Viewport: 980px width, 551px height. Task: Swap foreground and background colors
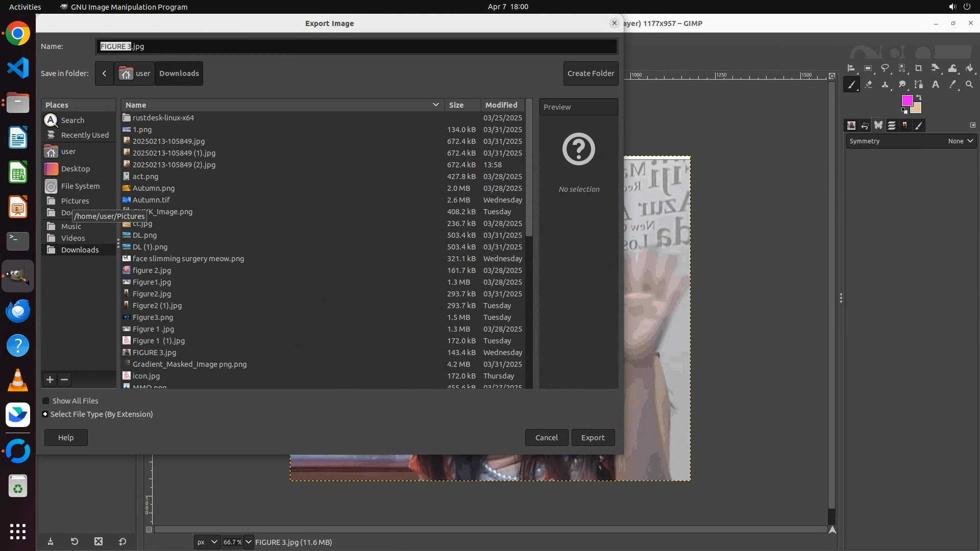pyautogui.click(x=919, y=97)
